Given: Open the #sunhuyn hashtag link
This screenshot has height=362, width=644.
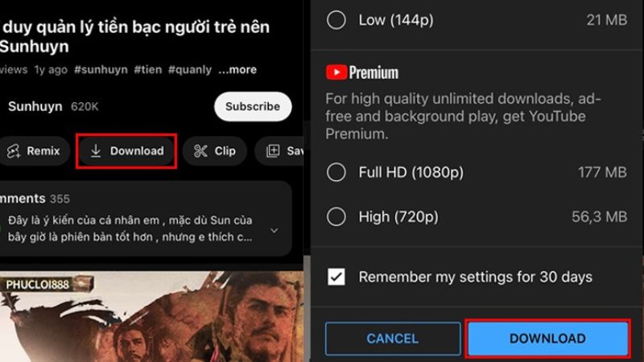Looking at the screenshot, I should point(101,70).
